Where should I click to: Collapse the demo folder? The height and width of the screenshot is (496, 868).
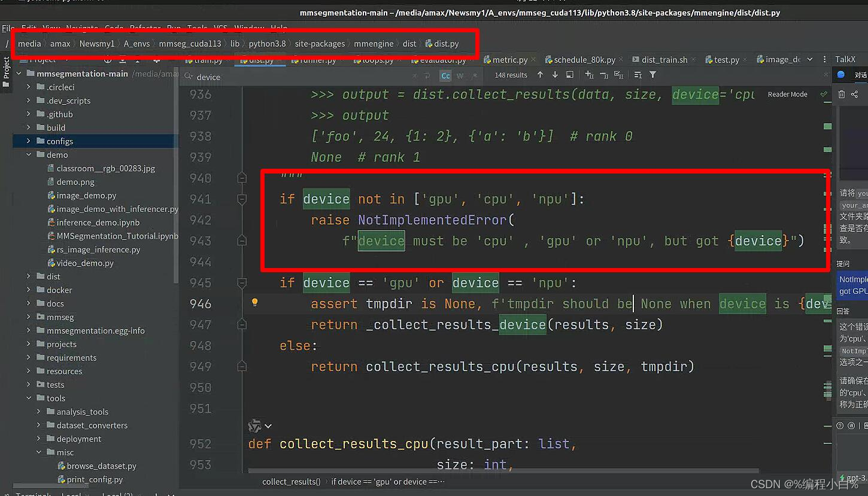tap(28, 154)
